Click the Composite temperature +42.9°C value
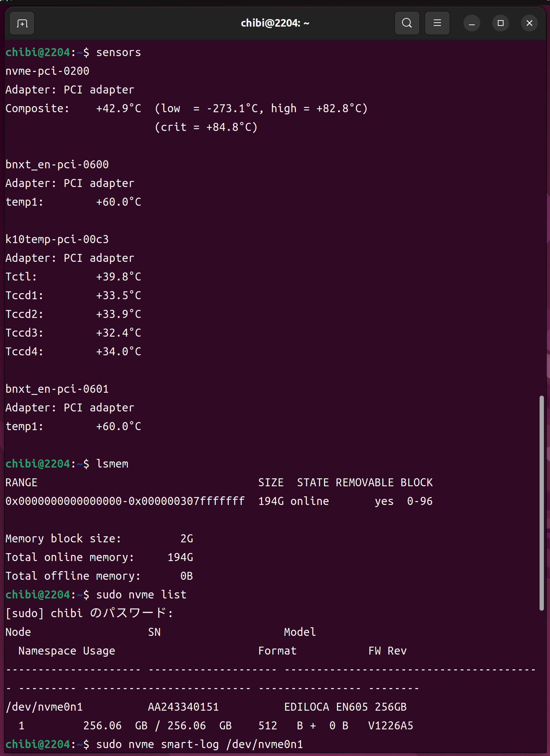Image resolution: width=550 pixels, height=756 pixels. [118, 109]
